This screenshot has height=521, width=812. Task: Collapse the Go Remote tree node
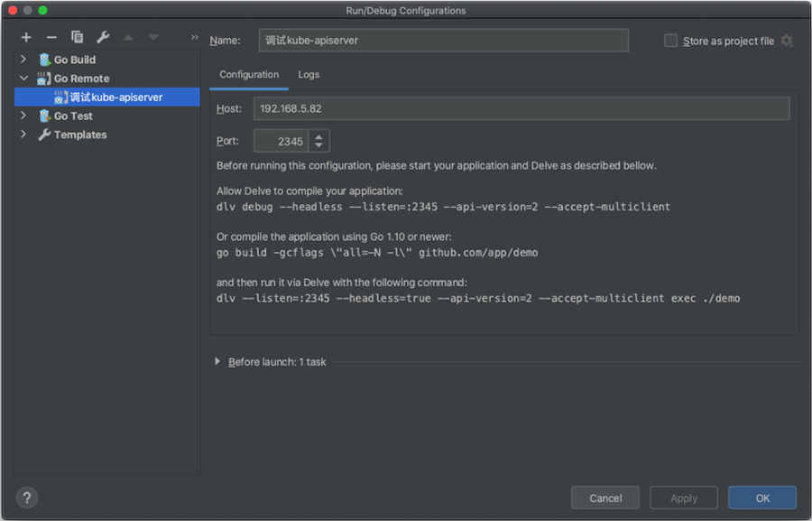tap(23, 79)
